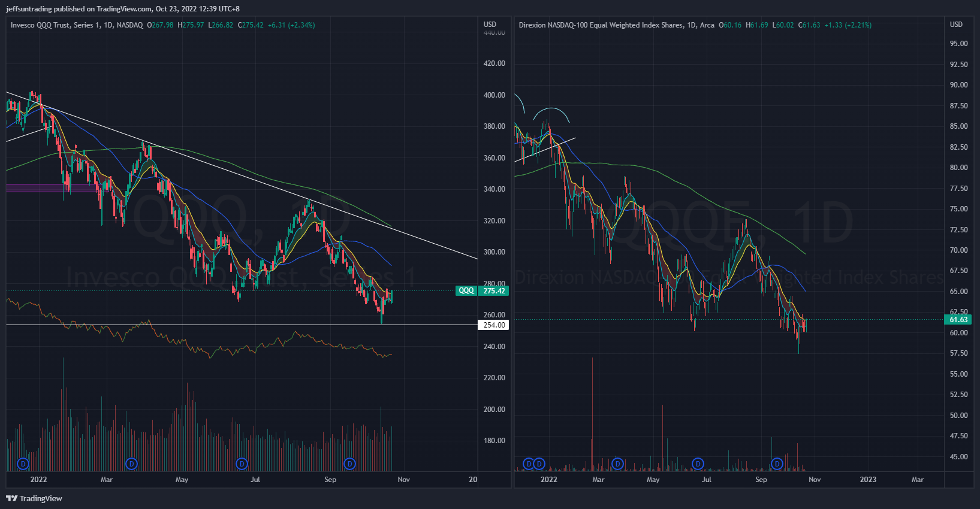Open the June dividend marker on QQQE chart
This screenshot has height=509, width=980.
click(698, 463)
